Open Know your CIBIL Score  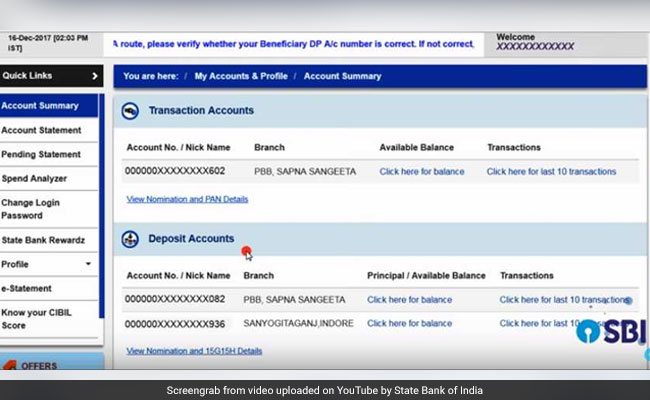[37, 319]
